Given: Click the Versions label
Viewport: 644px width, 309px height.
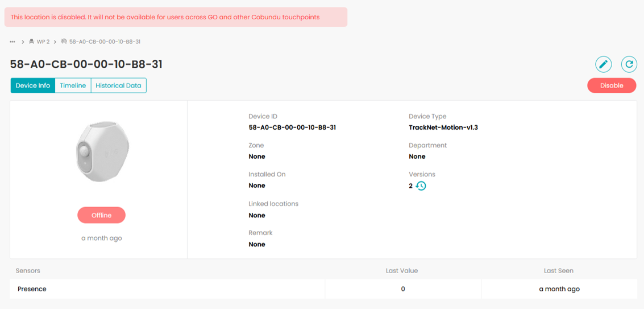Looking at the screenshot, I should (x=422, y=174).
